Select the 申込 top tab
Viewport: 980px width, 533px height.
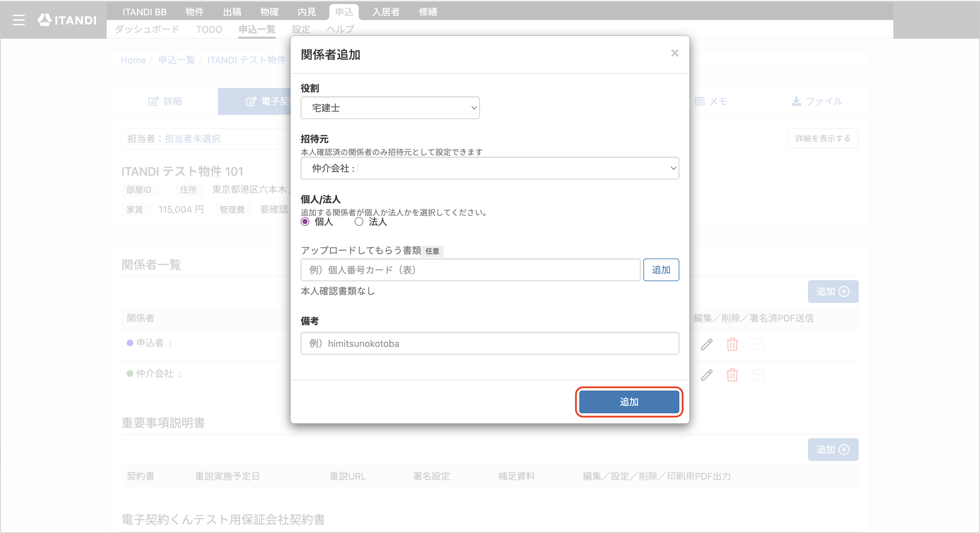coord(344,12)
